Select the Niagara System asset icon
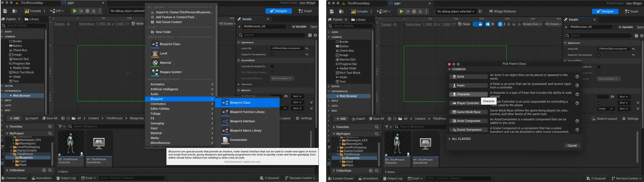The width and height of the screenshot is (644, 182). coord(155,72)
